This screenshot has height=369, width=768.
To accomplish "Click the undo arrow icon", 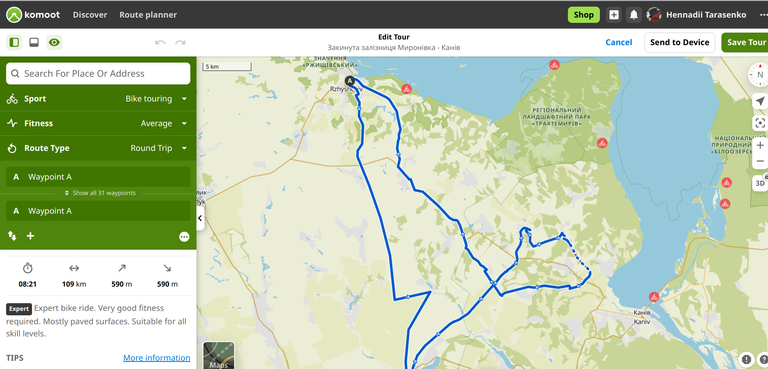I will click(x=160, y=43).
